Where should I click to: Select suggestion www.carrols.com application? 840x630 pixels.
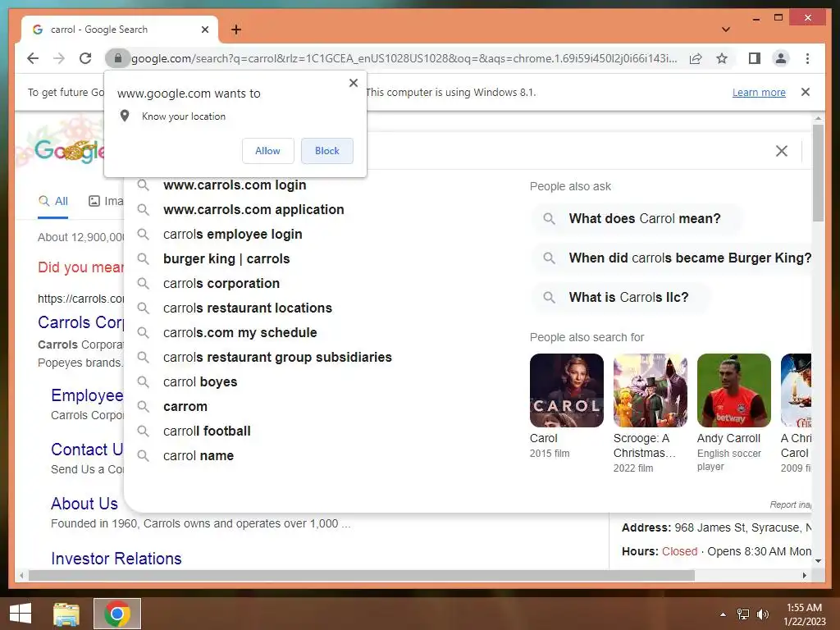(x=253, y=209)
